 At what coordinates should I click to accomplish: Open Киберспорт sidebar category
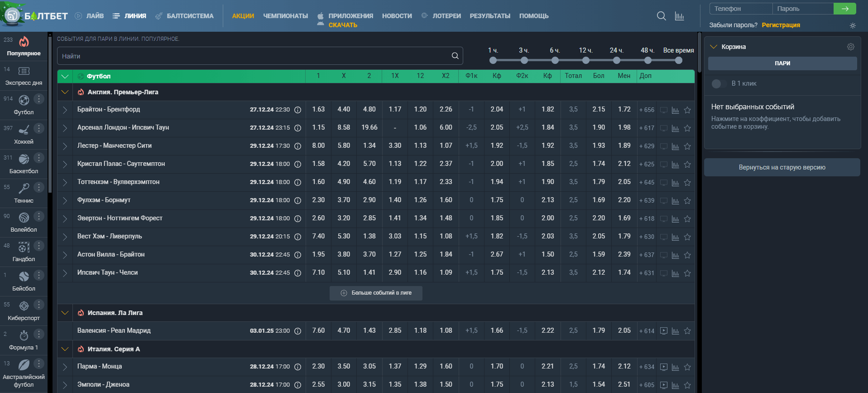coord(24,311)
